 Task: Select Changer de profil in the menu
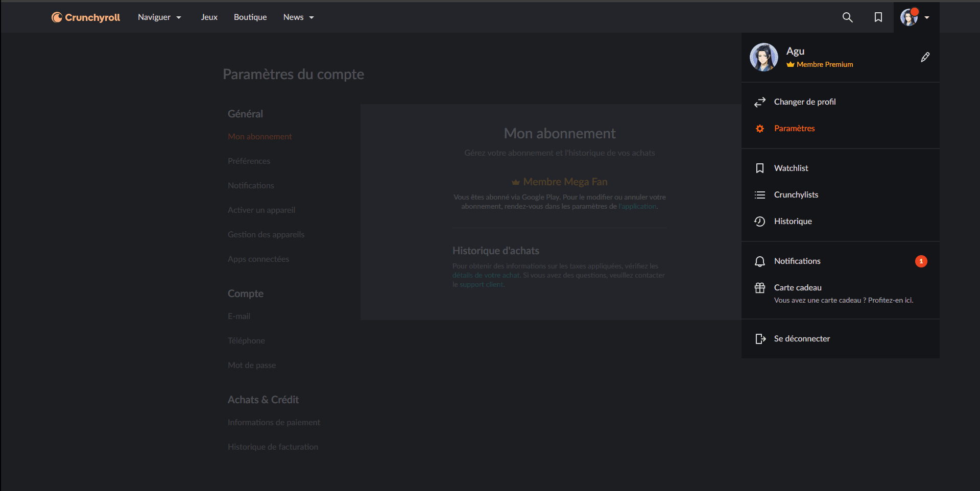click(x=841, y=102)
